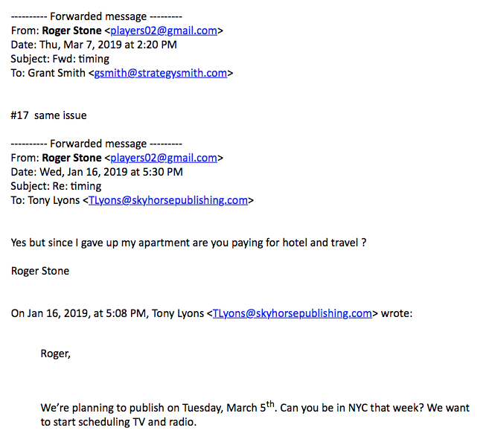Click the "Thu, Mar 7, 2019 at 2:20 PM" date
Image resolution: width=492 pixels, height=448 pixels.
pos(108,45)
